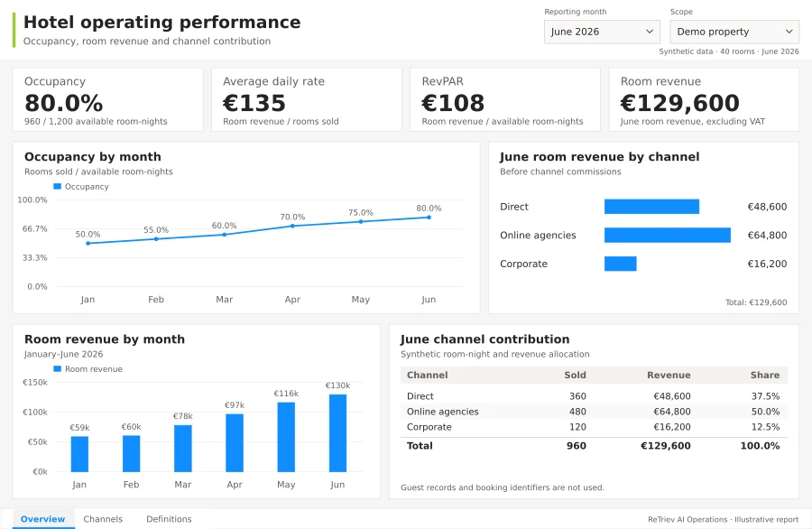Viewport: 812px width, 529px height.
Task: Click the 50.0% share cell
Action: pos(765,412)
